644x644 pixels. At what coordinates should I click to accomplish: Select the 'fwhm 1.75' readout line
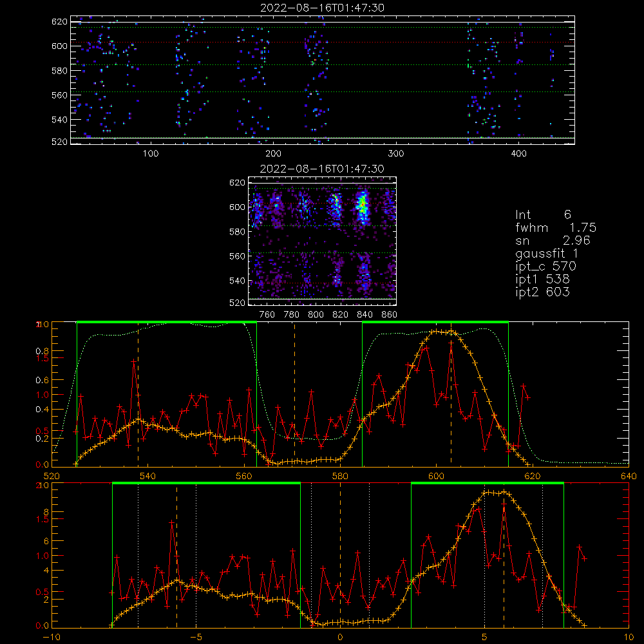click(556, 227)
